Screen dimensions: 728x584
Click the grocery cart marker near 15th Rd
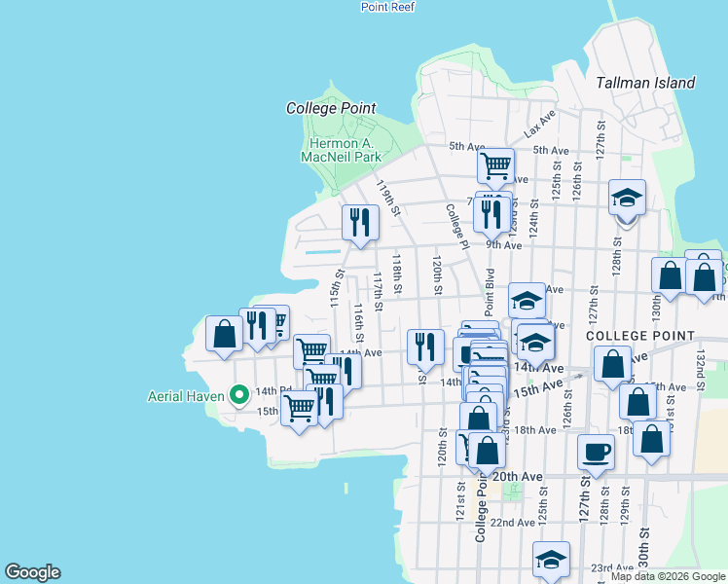click(300, 409)
